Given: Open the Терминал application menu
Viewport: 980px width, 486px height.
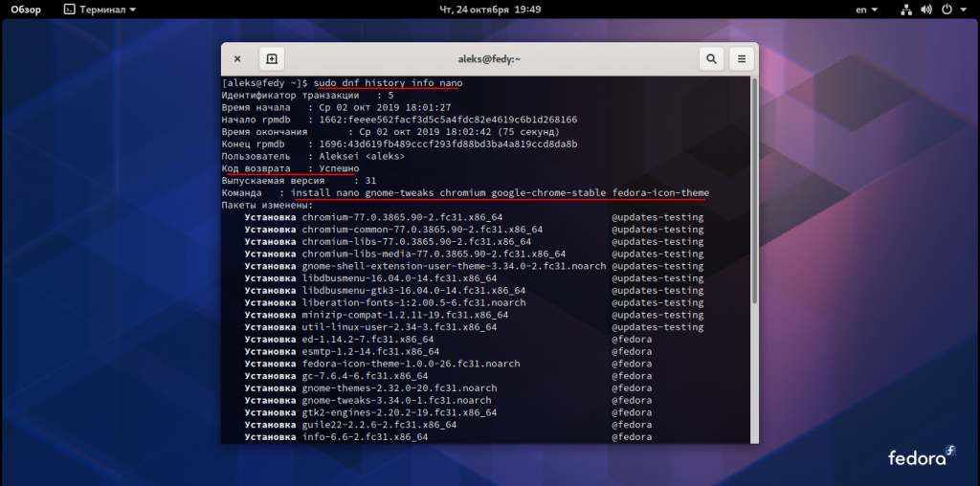Looking at the screenshot, I should point(100,10).
